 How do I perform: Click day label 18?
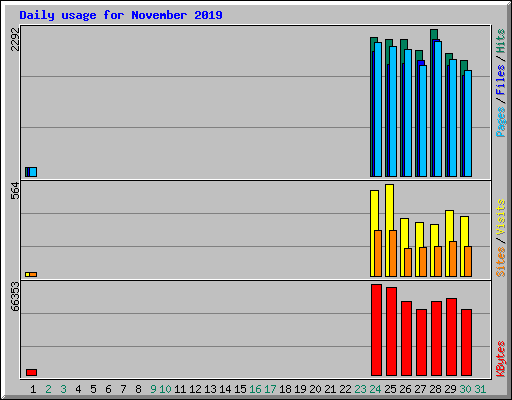click(285, 389)
